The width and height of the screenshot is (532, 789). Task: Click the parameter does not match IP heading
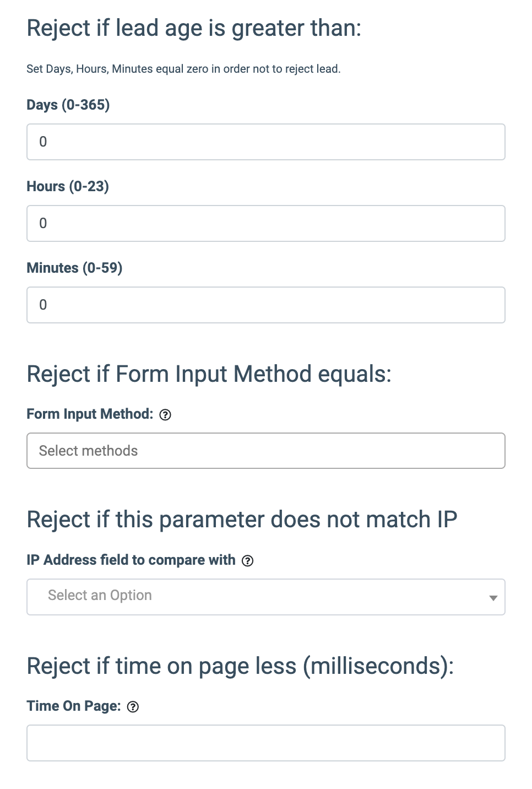tap(242, 520)
